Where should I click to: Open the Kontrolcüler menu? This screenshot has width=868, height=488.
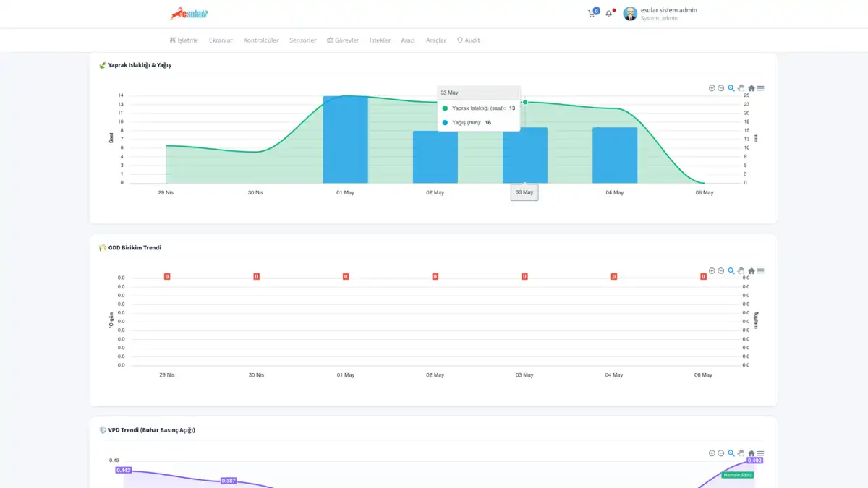tap(261, 40)
